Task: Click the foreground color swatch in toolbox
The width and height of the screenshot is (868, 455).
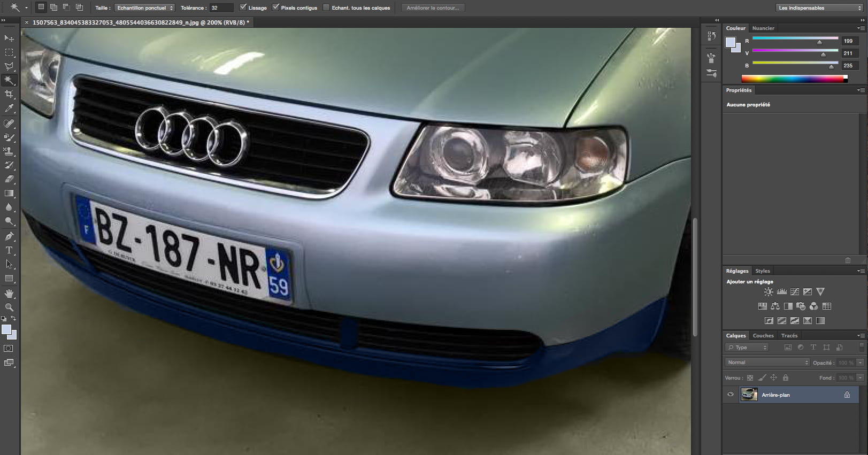Action: pos(6,329)
